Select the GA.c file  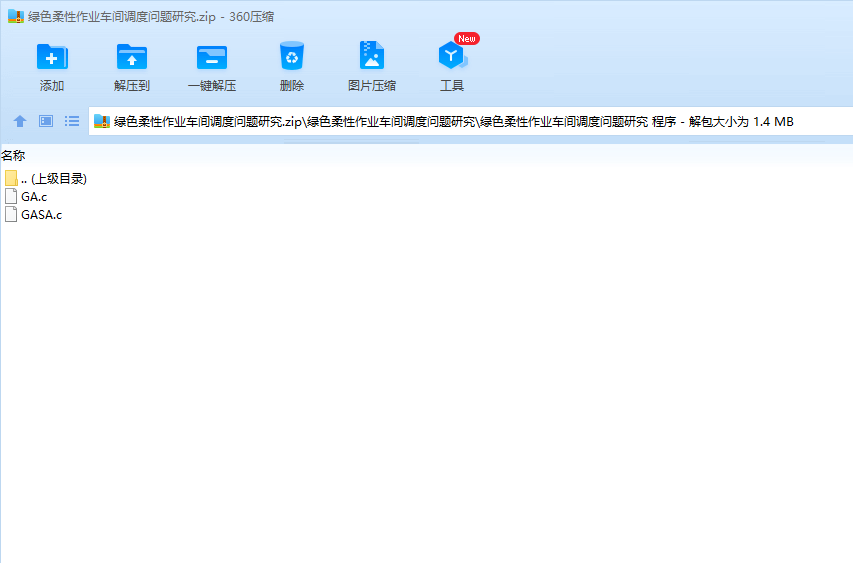26,196
